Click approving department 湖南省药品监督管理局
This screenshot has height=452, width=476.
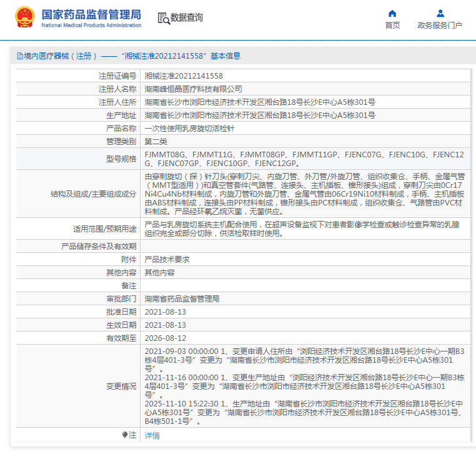click(x=182, y=299)
